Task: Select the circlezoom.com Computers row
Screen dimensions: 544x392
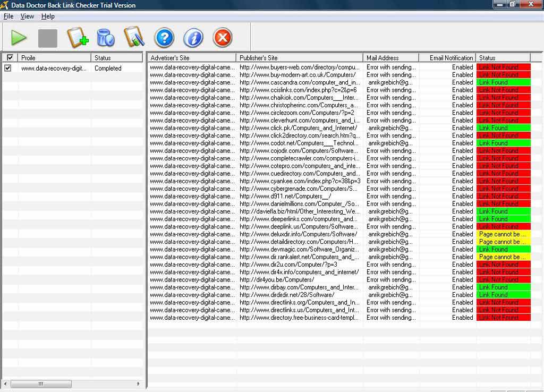Action: click(340, 113)
